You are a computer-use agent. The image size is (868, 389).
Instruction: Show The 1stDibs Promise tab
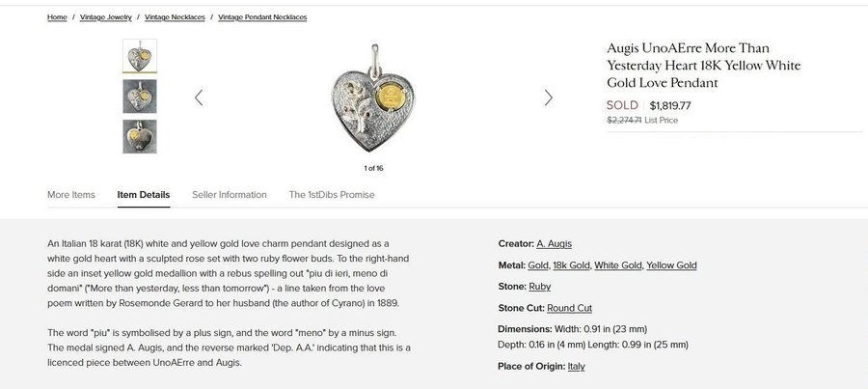pos(332,195)
